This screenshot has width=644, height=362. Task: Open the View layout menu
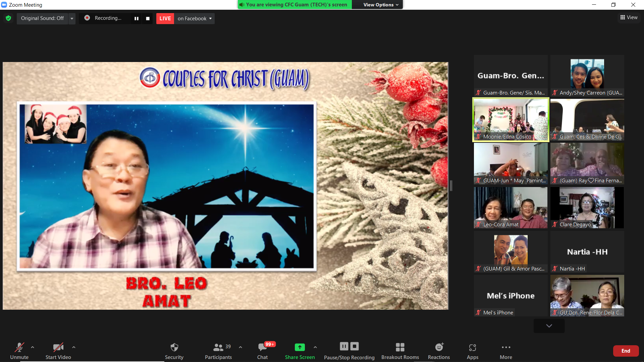tap(629, 17)
